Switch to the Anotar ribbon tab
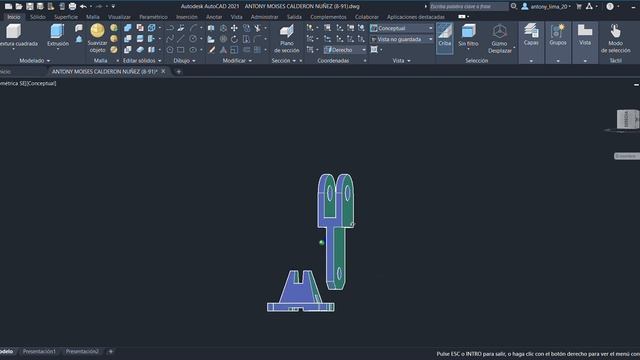 click(x=214, y=17)
